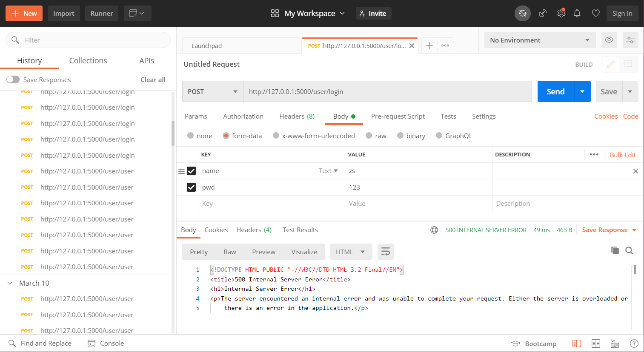The image size is (644, 352).
Task: Uncheck the pwd parameter checkbox
Action: 191,187
